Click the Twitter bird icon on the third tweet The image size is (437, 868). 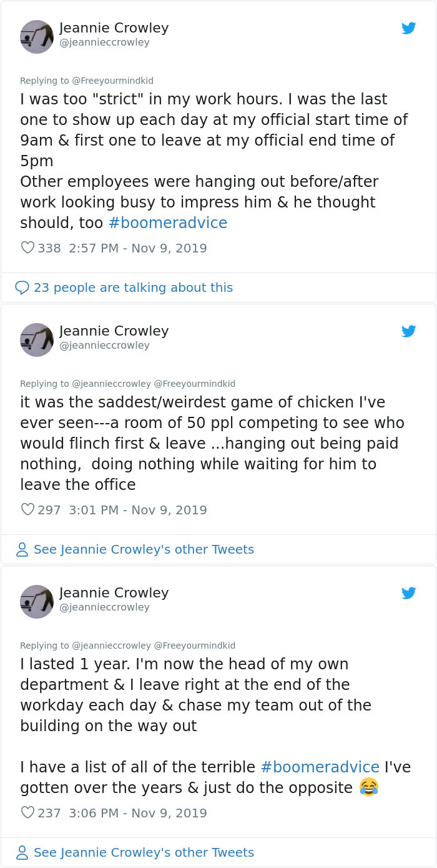click(409, 593)
